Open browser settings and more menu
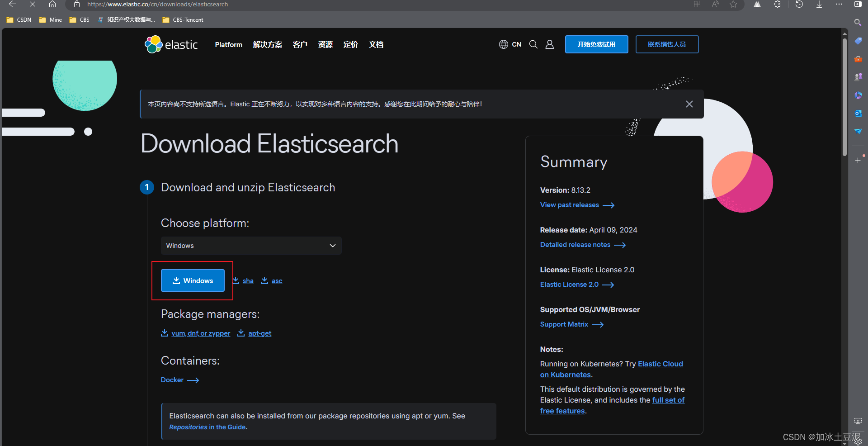Image resolution: width=868 pixels, height=446 pixels. pyautogui.click(x=839, y=4)
